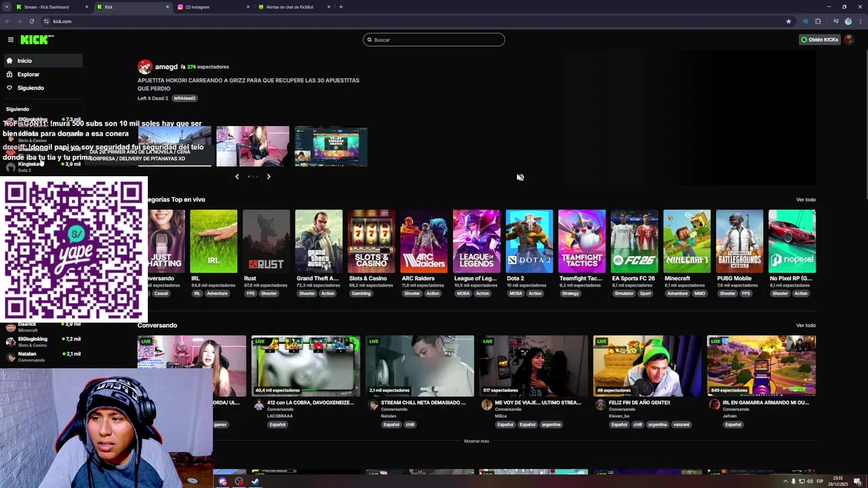
Task: Bookmark this page with star icon
Action: (789, 21)
